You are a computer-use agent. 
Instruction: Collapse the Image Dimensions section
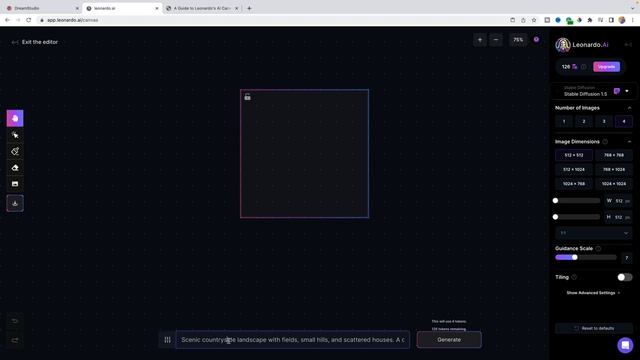(x=629, y=142)
